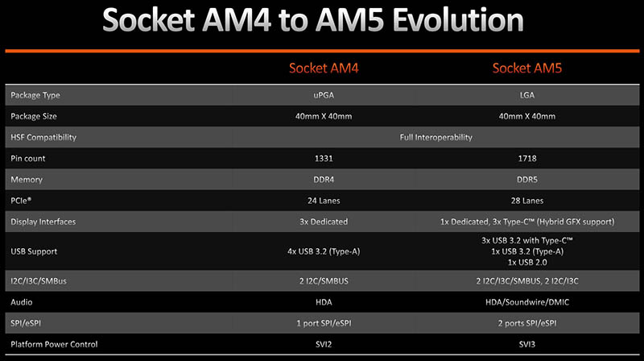Select the 'Socket AM5' column header
The height and width of the screenshot is (361, 644).
(x=527, y=68)
